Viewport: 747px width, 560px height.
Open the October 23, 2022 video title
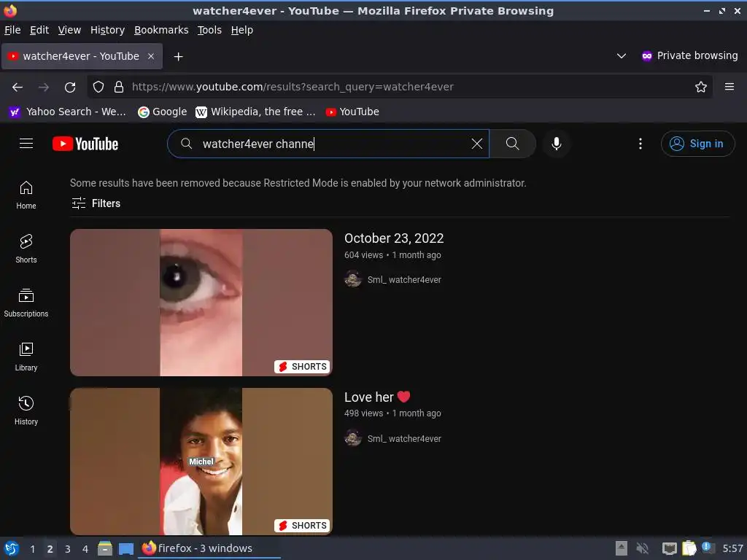[394, 238]
